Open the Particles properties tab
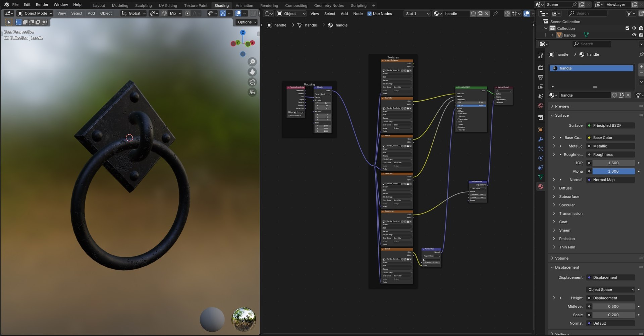Image resolution: width=644 pixels, height=336 pixels. pos(540,149)
